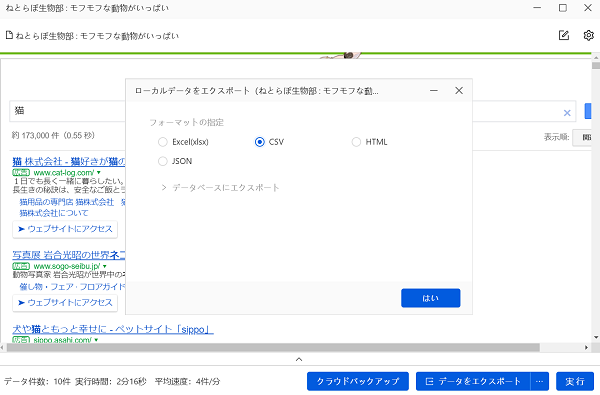Open the settings gear icon
The width and height of the screenshot is (600, 395).
[589, 35]
